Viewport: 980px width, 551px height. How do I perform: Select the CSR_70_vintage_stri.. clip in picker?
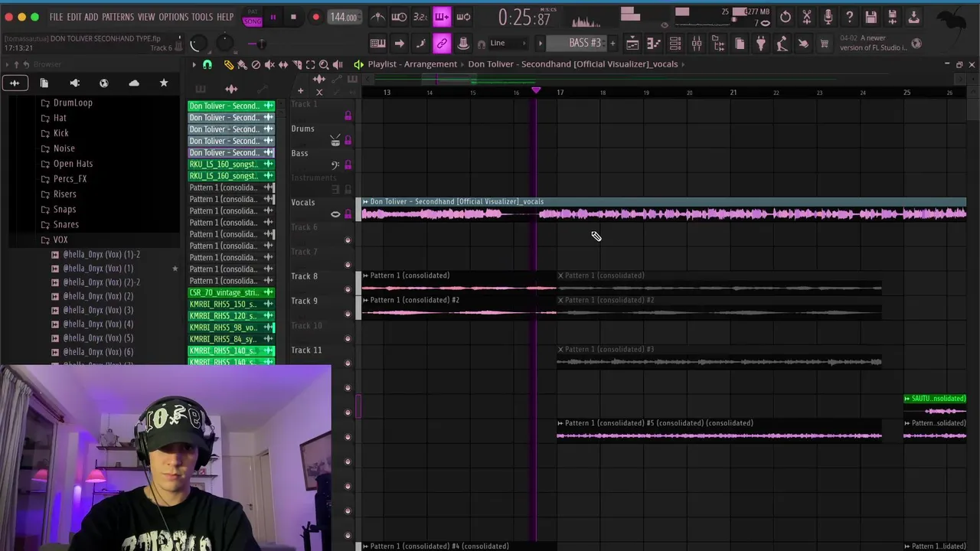[231, 292]
